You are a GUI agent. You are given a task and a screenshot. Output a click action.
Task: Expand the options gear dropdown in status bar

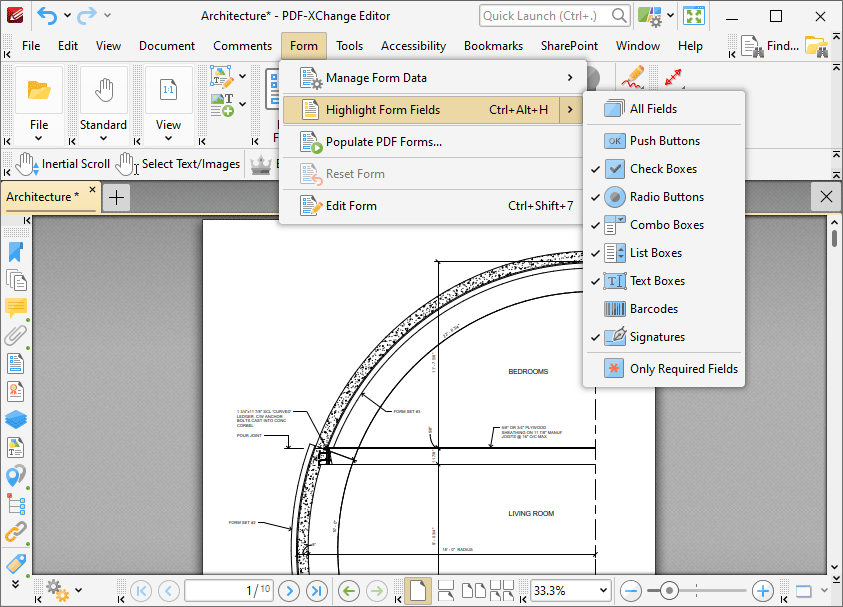[78, 590]
